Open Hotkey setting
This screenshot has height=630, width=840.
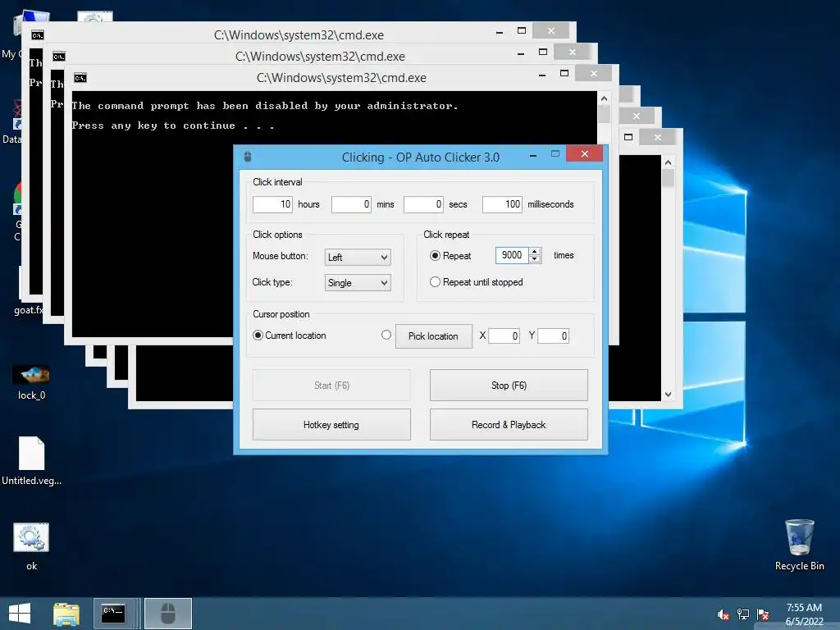(x=331, y=425)
